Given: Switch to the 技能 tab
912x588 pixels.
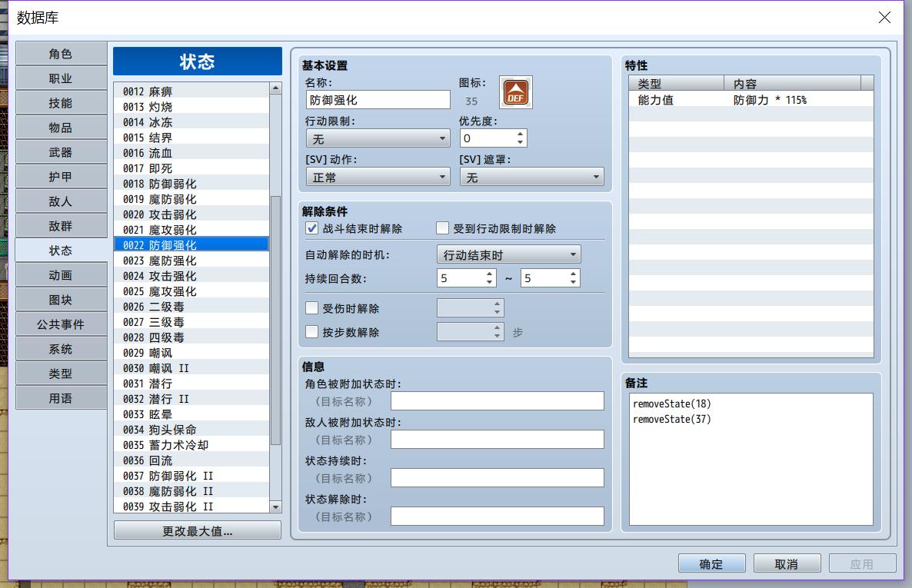Looking at the screenshot, I should coord(61,103).
